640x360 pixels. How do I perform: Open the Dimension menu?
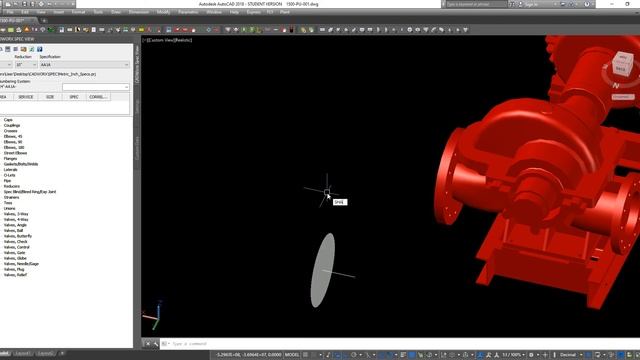point(139,12)
